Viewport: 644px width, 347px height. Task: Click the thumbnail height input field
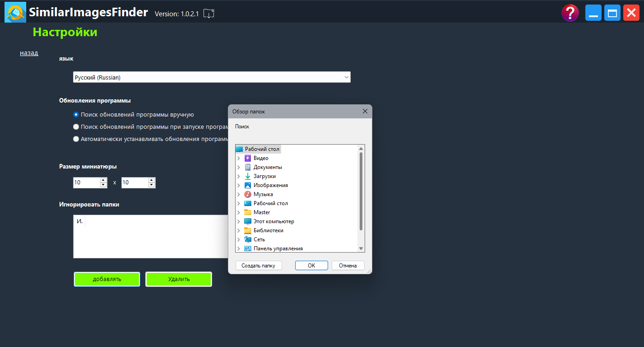[x=135, y=183]
